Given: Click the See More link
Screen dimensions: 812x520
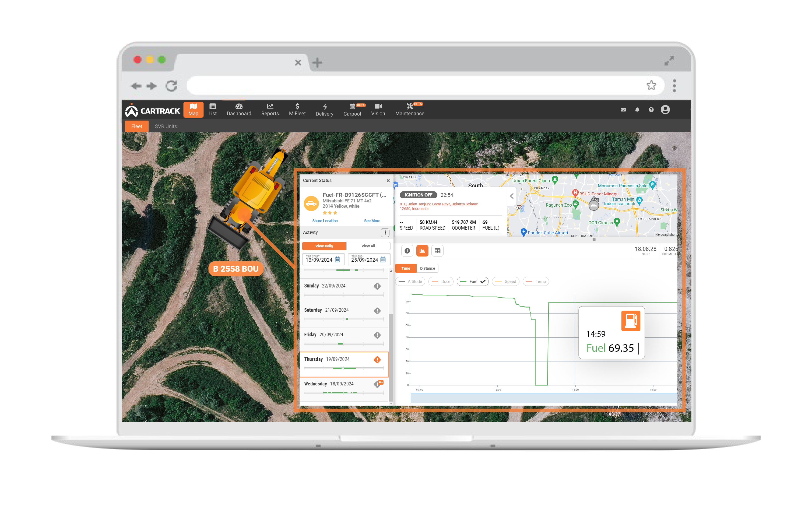Looking at the screenshot, I should (372, 221).
